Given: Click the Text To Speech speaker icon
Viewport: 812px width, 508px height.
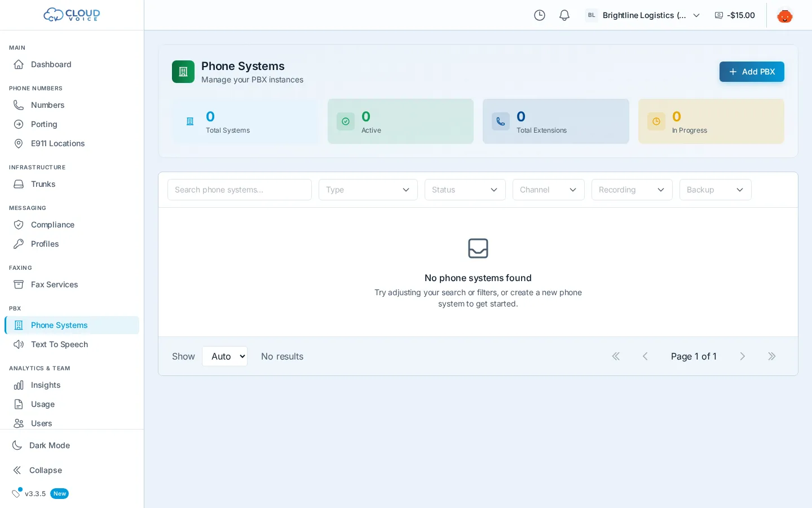Looking at the screenshot, I should [19, 344].
